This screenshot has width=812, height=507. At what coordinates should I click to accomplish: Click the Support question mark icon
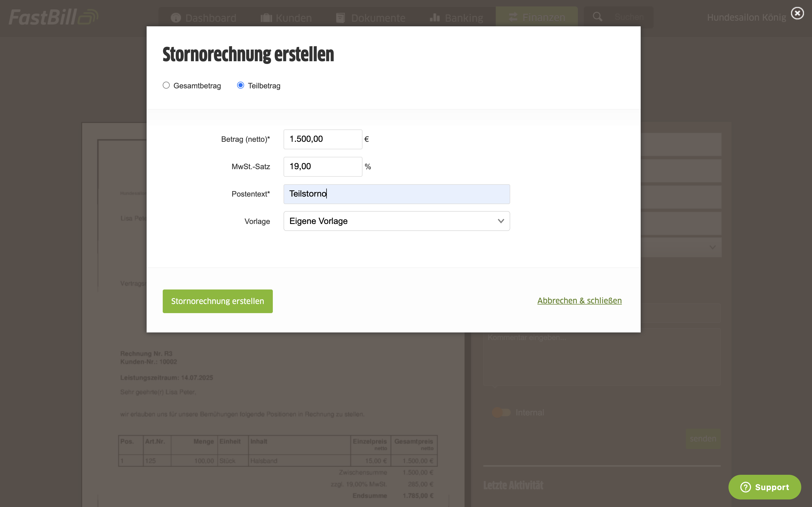[x=745, y=487]
